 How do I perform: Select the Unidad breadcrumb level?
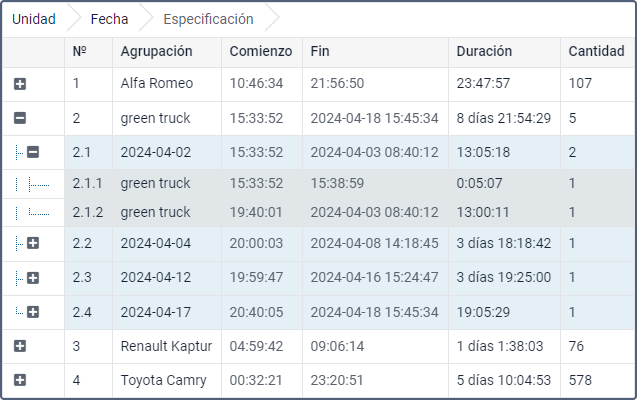click(x=34, y=19)
